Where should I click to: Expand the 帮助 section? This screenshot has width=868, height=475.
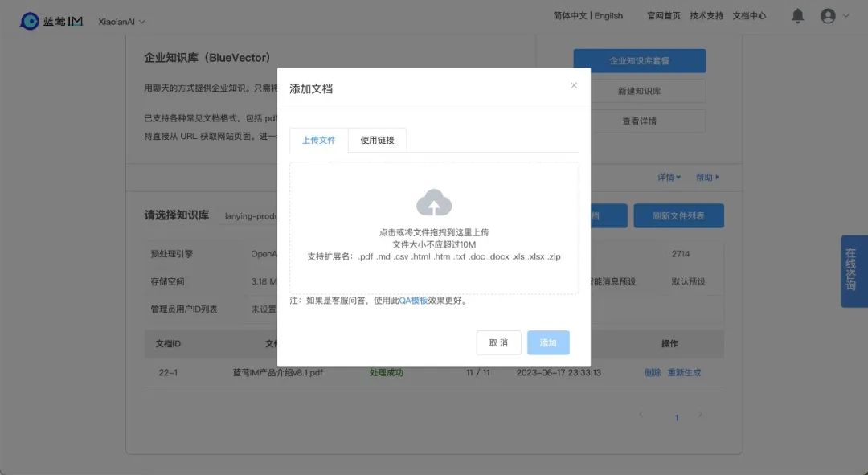pos(707,177)
